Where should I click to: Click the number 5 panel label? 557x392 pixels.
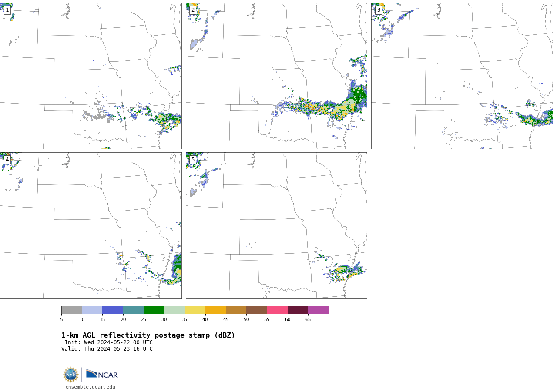click(193, 160)
